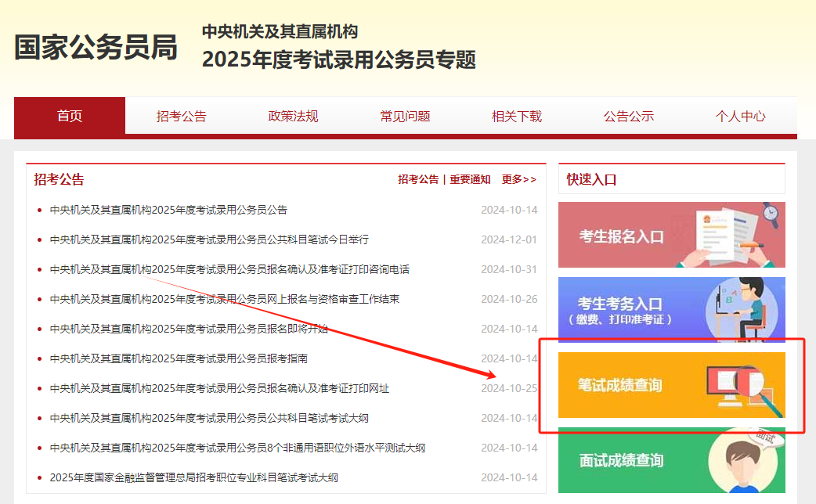This screenshot has width=816, height=504.
Task: Open the 公务员报考指南 announcement link
Action: coord(179,358)
